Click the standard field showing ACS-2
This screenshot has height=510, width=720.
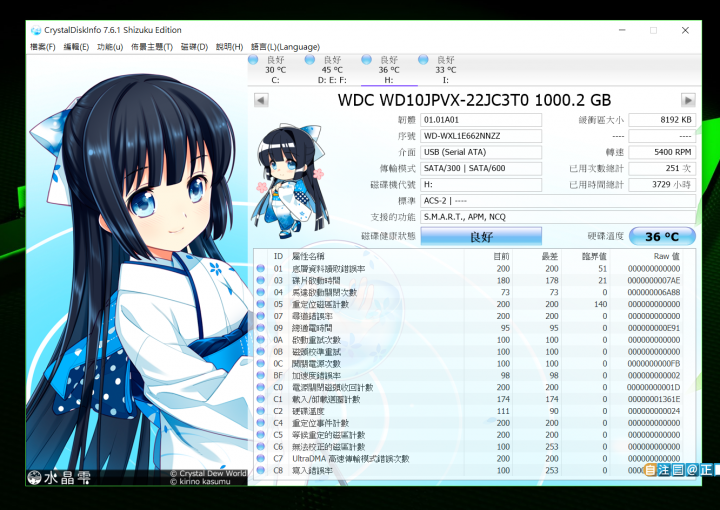coord(558,201)
